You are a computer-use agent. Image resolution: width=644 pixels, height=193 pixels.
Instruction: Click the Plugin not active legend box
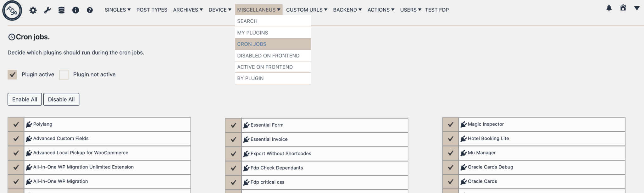[x=64, y=74]
